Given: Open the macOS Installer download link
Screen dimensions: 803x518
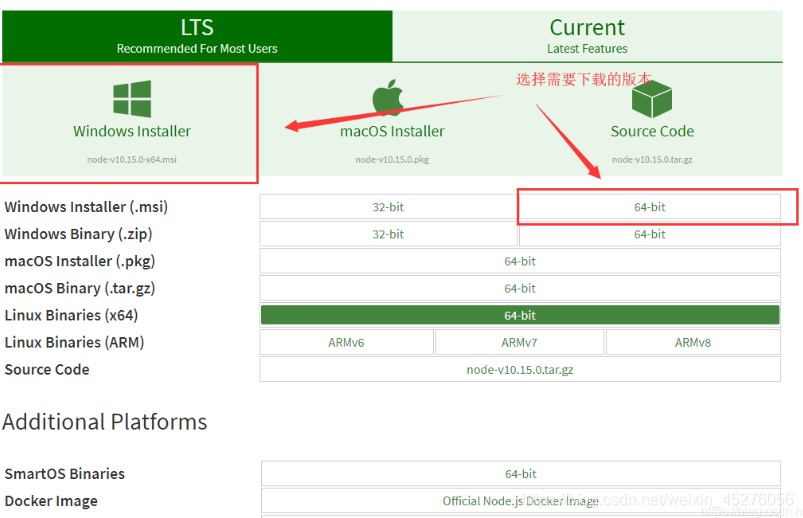Looking at the screenshot, I should tap(392, 131).
